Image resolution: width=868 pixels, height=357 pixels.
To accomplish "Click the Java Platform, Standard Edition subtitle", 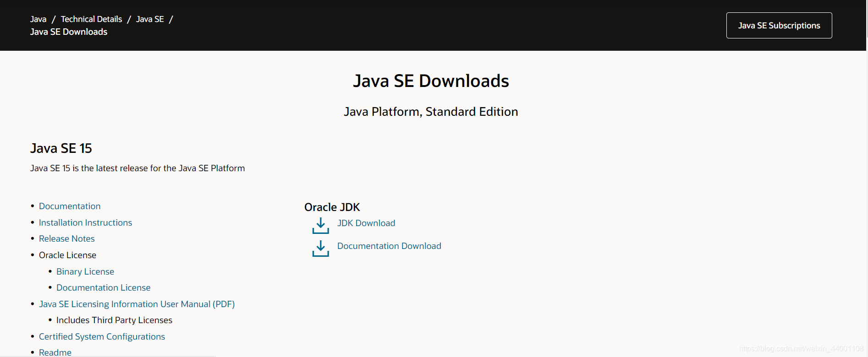I will point(431,112).
